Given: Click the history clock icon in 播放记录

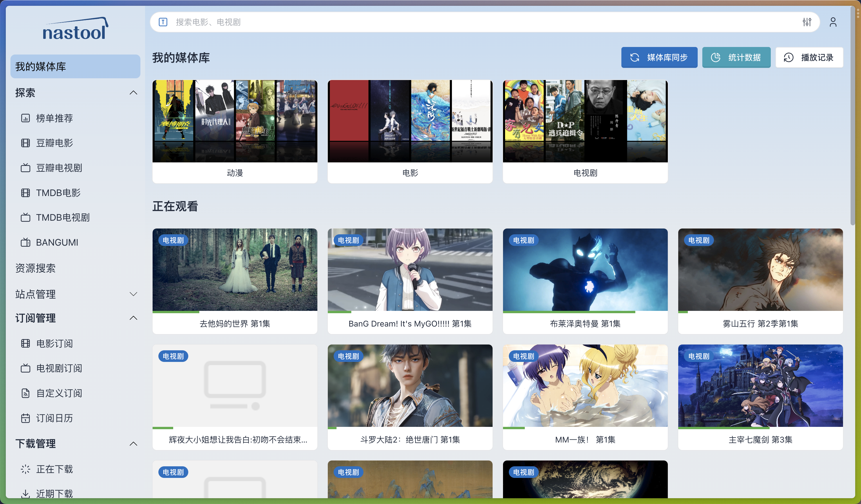Looking at the screenshot, I should [788, 57].
